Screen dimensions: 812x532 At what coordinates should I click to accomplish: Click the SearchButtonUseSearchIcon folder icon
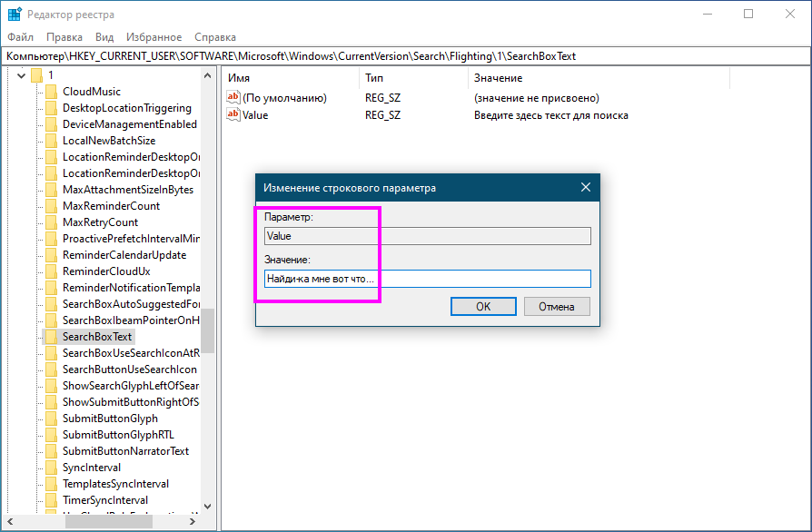click(x=51, y=369)
